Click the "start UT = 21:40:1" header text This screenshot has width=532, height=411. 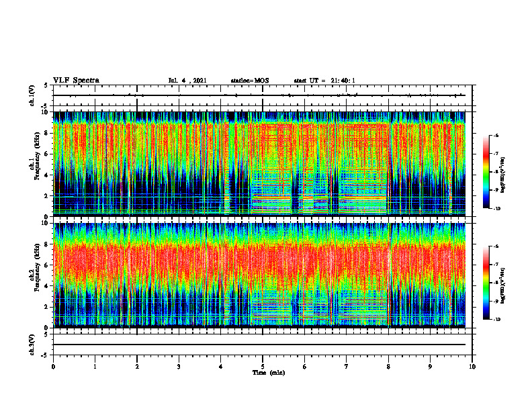point(324,81)
